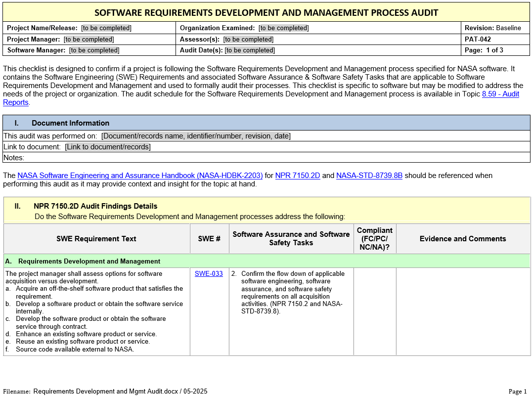Select the Audit Date(s) placeholder field
This screenshot has height=398, width=532.
[x=250, y=50]
